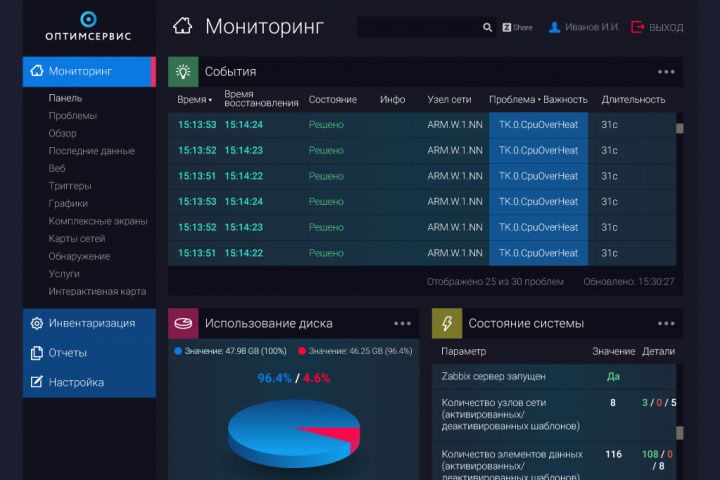The height and width of the screenshot is (480, 720).
Task: Click Решено status in the last event row
Action: click(x=326, y=253)
